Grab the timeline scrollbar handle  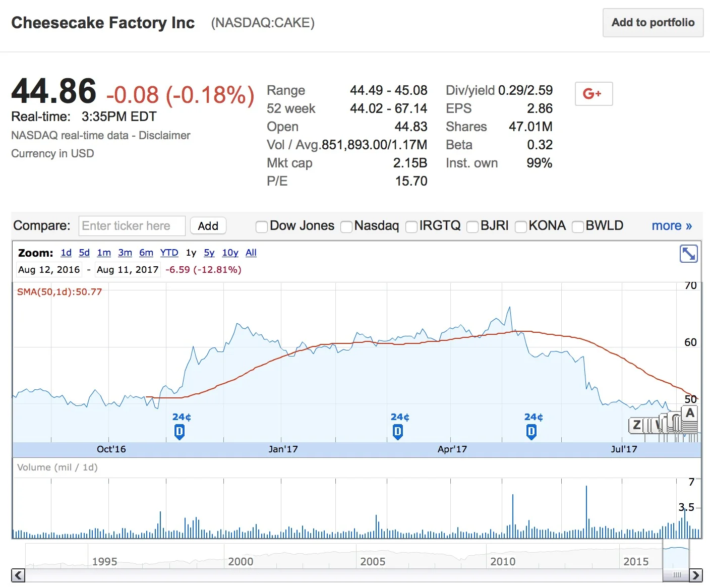[676, 575]
